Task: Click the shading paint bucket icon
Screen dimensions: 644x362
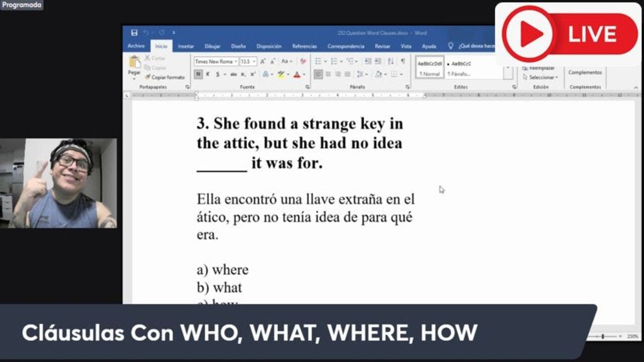Action: point(377,74)
